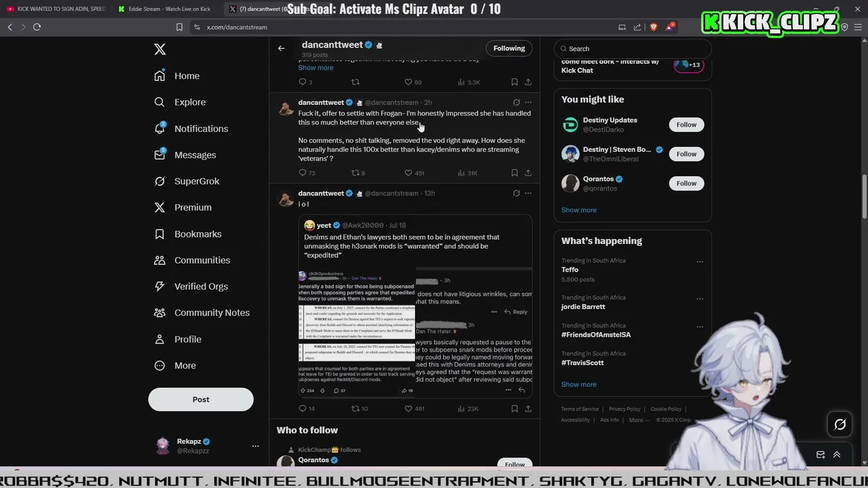Follow Destiny Updates
The height and width of the screenshot is (488, 868).
686,125
